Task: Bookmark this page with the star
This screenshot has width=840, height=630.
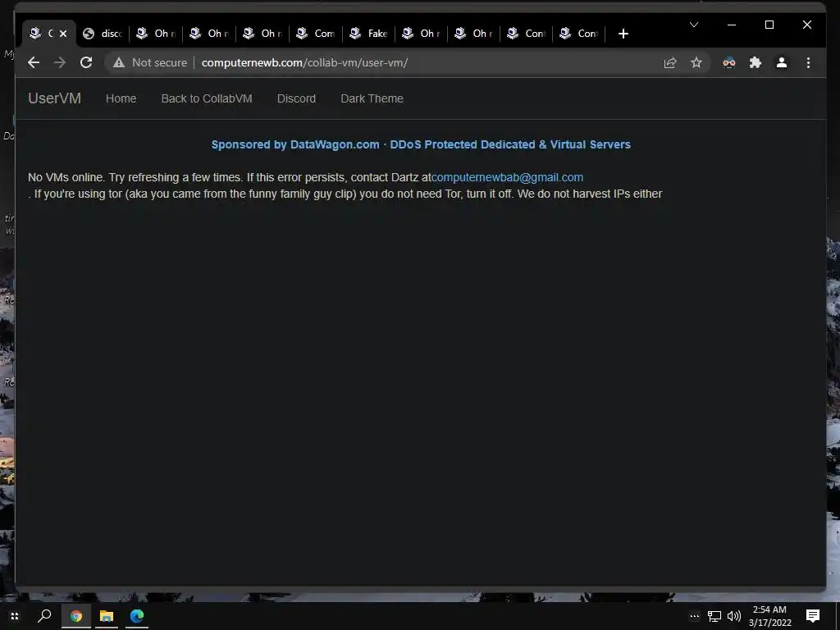Action: 696,62
